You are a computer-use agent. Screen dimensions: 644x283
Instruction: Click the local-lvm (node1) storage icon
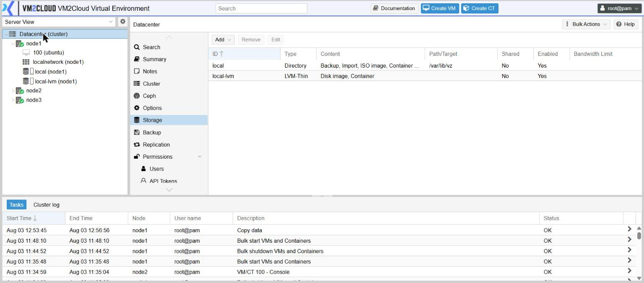(x=28, y=81)
